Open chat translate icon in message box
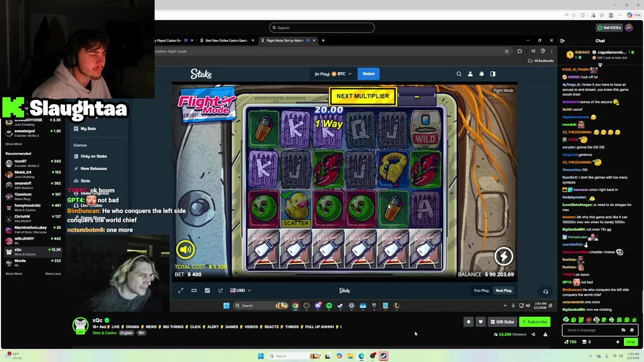Viewport: 644px width, 362px height. coord(623,330)
